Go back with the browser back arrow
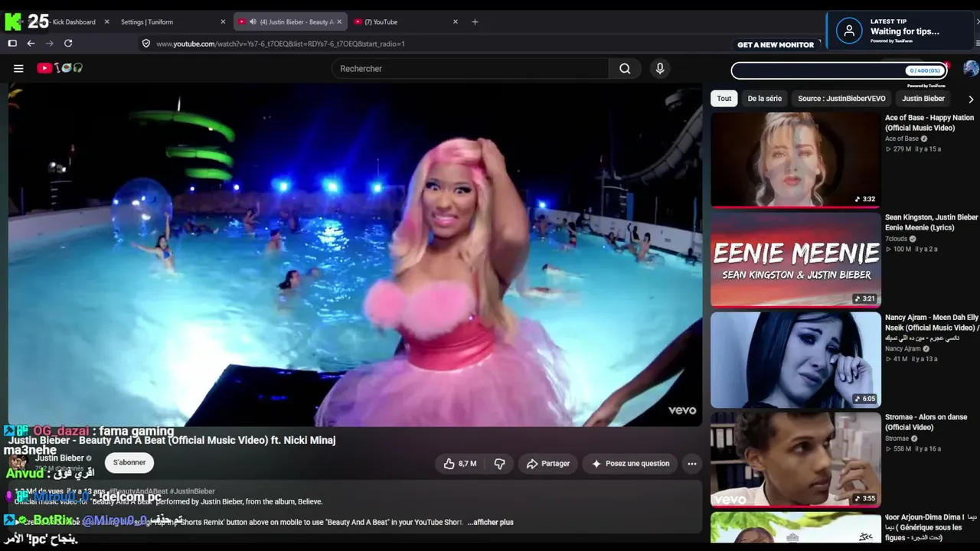The image size is (980, 551). 31,44
